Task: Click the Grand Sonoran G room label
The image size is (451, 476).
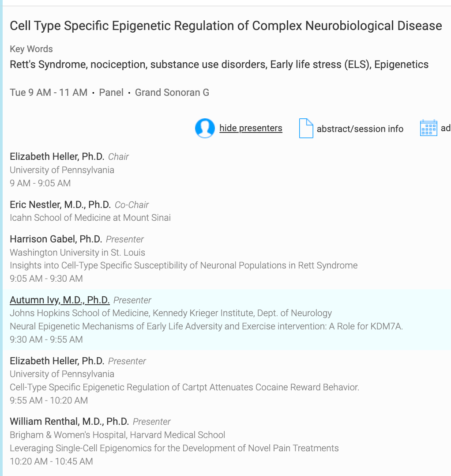Action: (172, 93)
